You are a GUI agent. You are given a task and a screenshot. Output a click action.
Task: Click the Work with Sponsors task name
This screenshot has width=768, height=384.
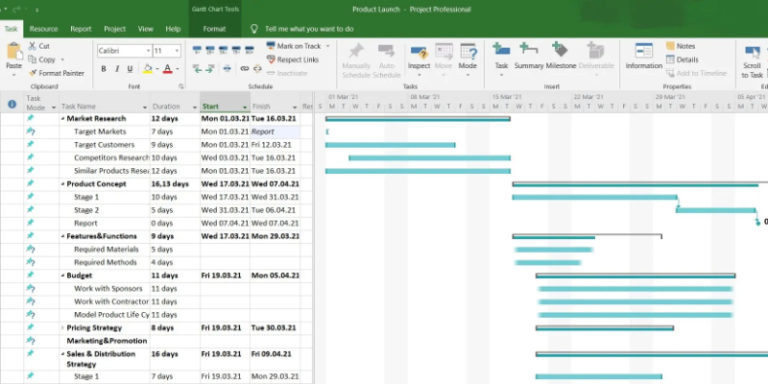(x=108, y=289)
